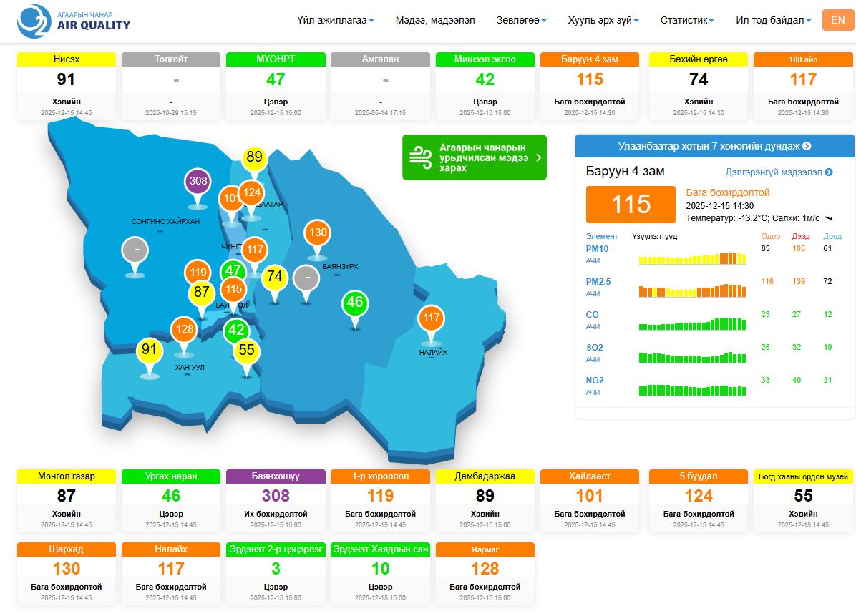Click the yellow 91 map pin
856x616 pixels.
pyautogui.click(x=149, y=350)
